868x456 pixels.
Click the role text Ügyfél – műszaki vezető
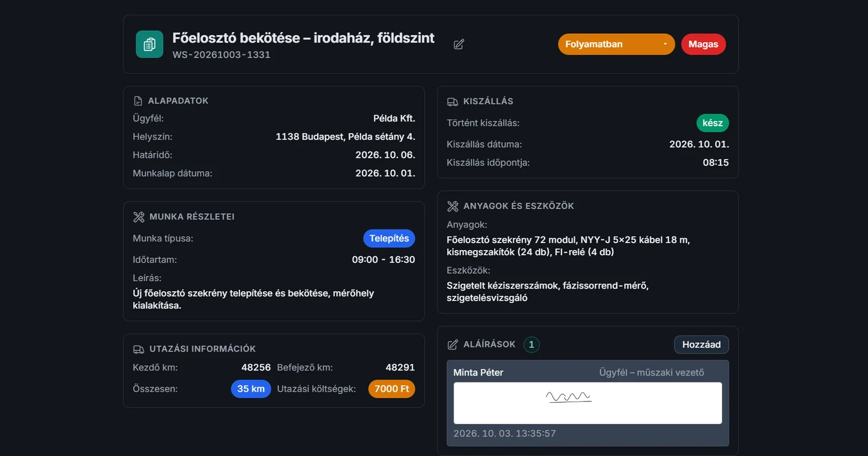(652, 373)
